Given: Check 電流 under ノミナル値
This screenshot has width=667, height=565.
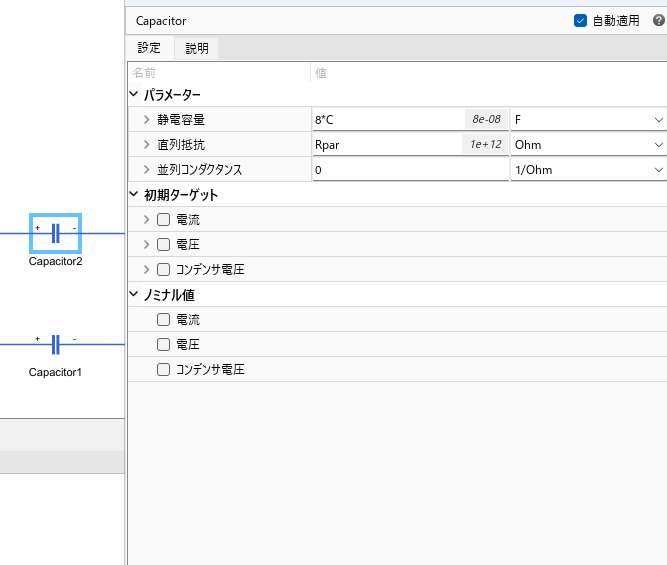Looking at the screenshot, I should (163, 320).
